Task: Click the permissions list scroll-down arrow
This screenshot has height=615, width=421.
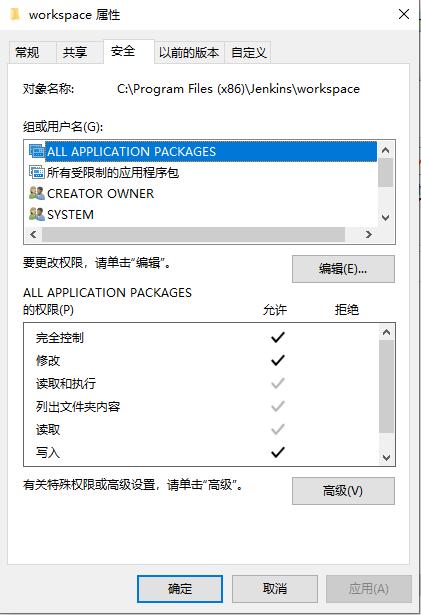Action: coord(386,457)
